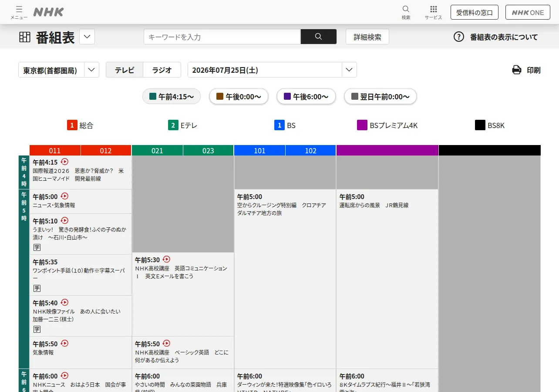Viewport: 559px width, 392px height.
Task: Click the NHK ONE button
Action: pyautogui.click(x=528, y=12)
